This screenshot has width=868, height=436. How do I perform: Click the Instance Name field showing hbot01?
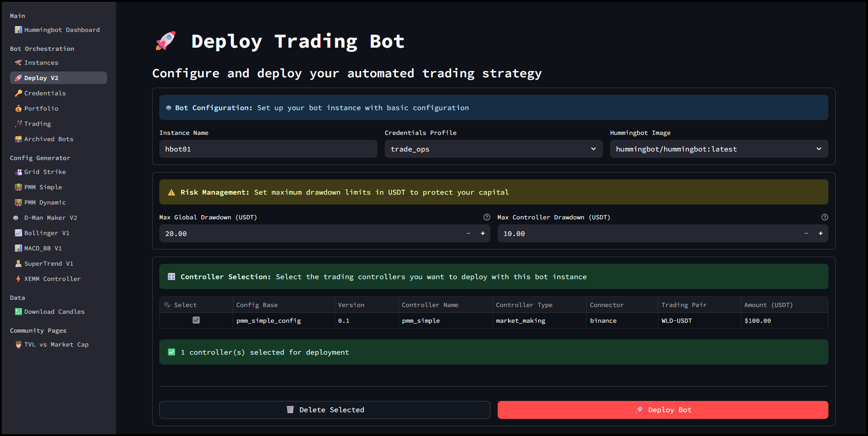click(268, 149)
